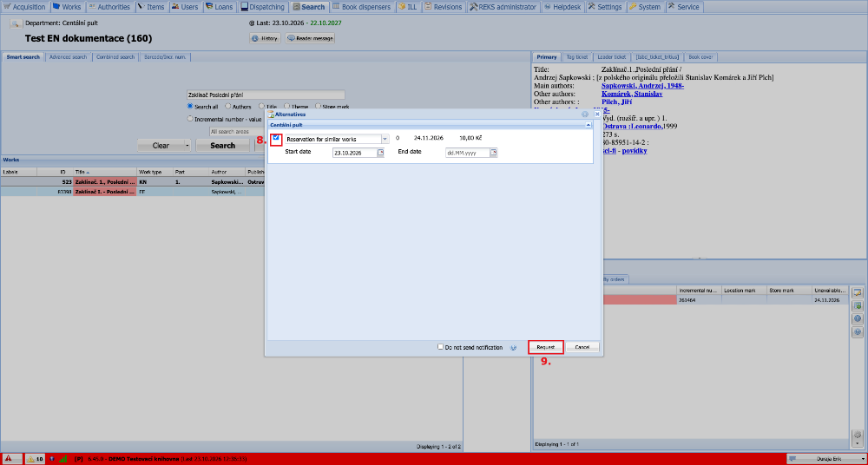Click the globe icon beside items grid
868x465 pixels.
pyautogui.click(x=858, y=332)
